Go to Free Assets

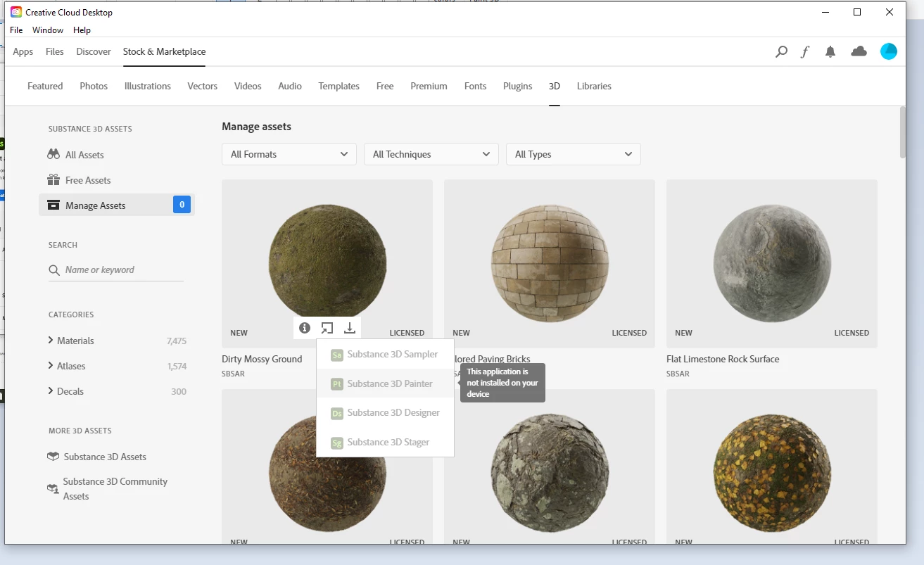88,180
